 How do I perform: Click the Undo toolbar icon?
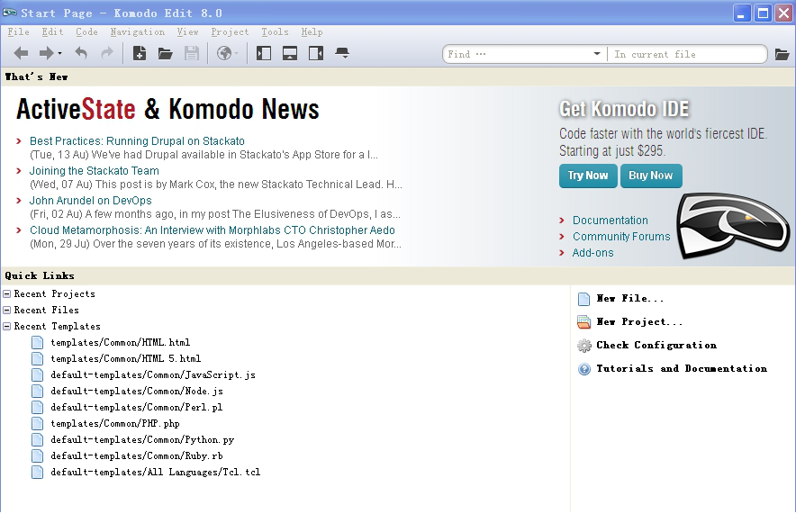pos(81,53)
